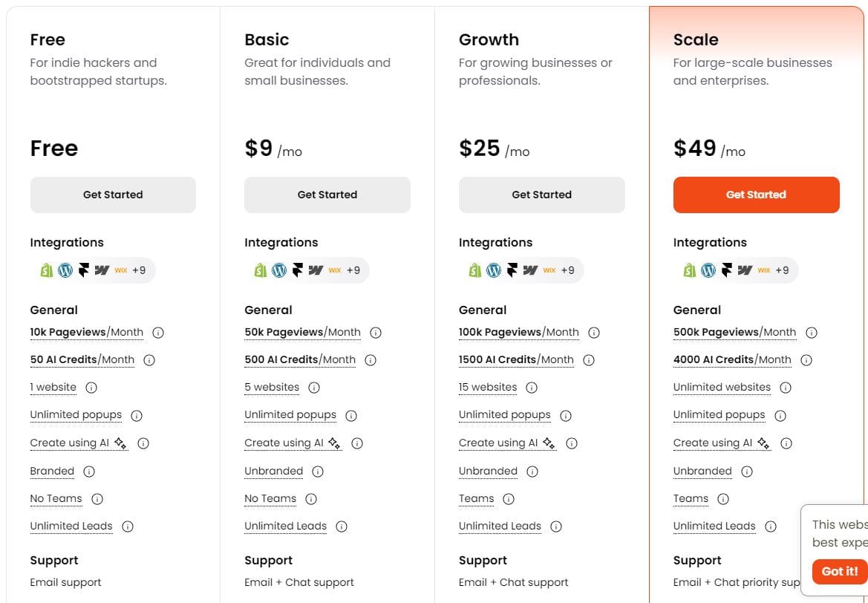Dismiss cookie notice with Got it! button

(x=840, y=571)
